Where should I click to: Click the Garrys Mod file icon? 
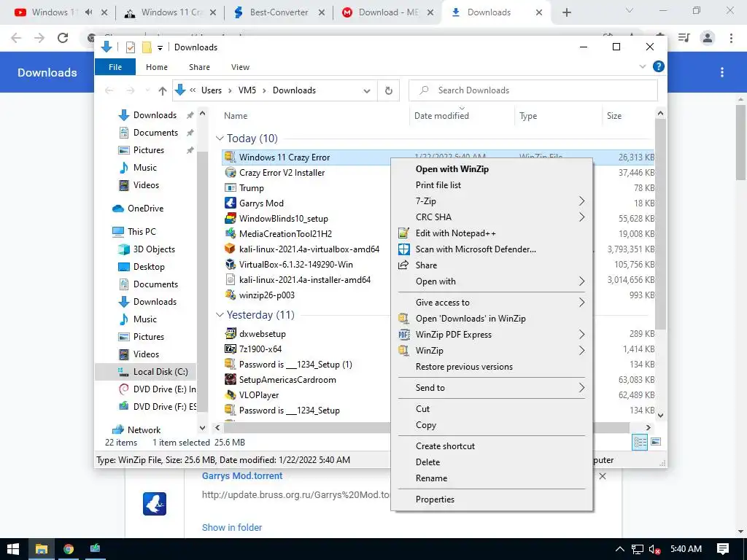click(230, 203)
